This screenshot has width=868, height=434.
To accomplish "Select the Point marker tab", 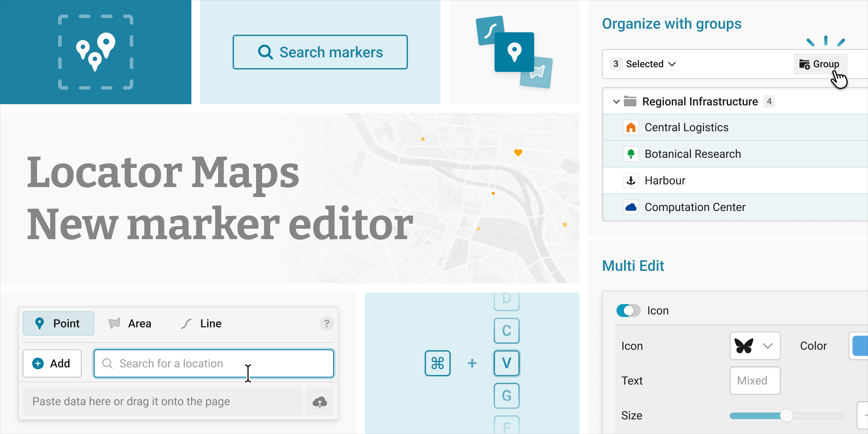I will point(58,324).
